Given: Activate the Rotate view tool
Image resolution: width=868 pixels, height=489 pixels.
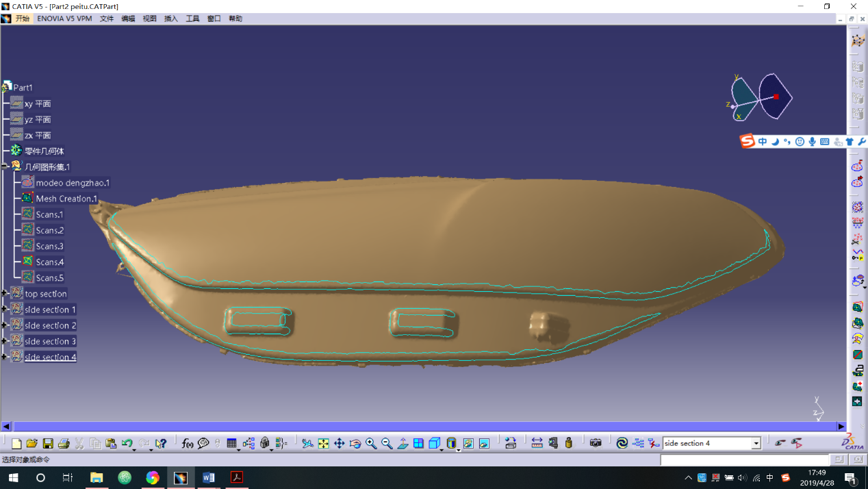Looking at the screenshot, I should click(355, 444).
